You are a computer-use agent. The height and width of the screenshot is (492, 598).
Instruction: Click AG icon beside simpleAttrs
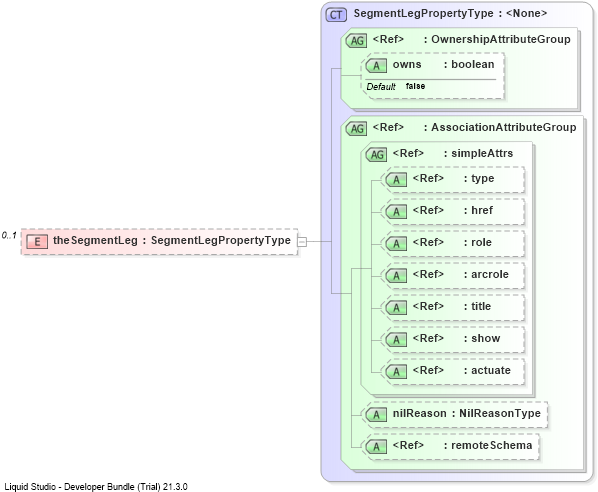(x=376, y=154)
